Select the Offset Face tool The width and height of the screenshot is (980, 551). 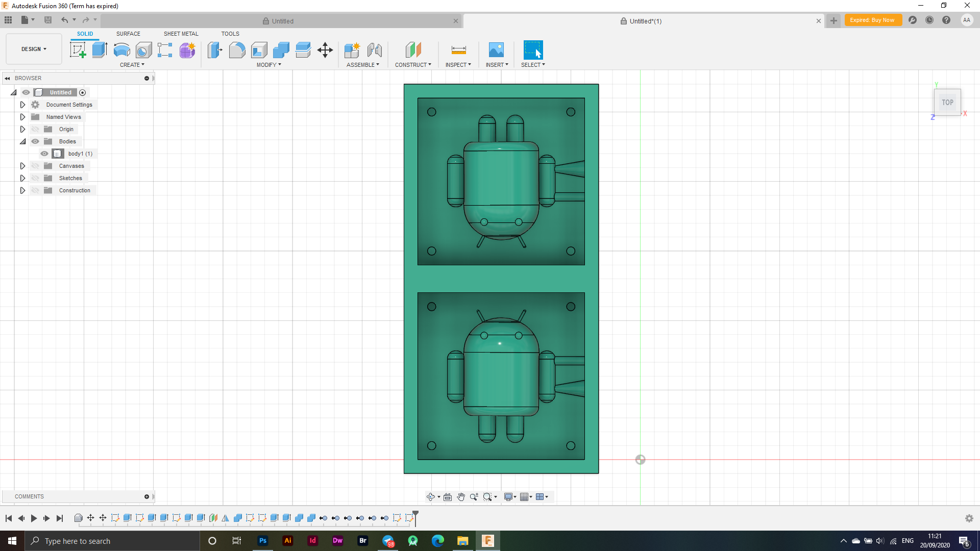point(303,50)
